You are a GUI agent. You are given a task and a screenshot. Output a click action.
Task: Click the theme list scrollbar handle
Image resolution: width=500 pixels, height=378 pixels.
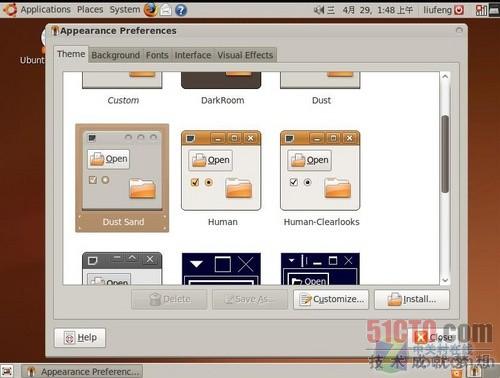445,154
